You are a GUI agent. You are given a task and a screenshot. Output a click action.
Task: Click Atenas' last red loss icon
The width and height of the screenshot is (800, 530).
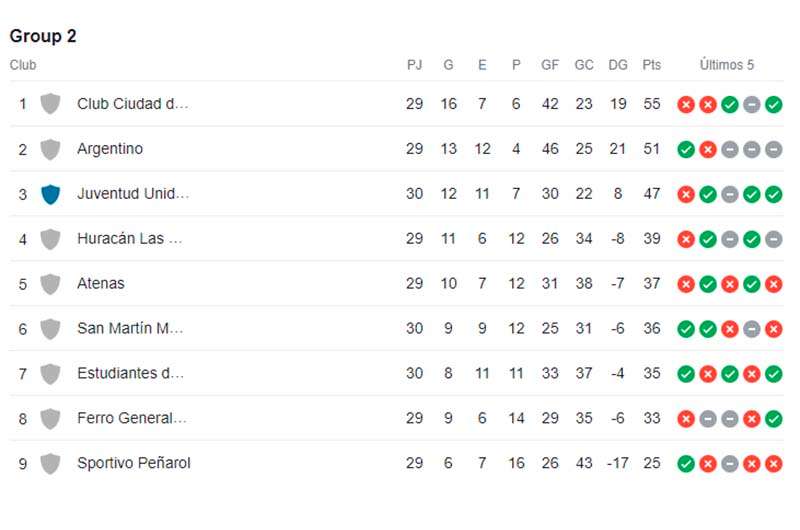773,284
